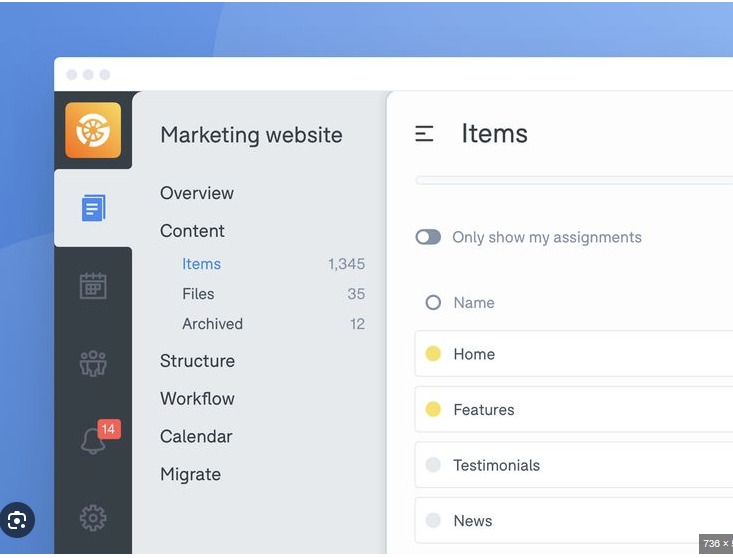Select all items via Name circle

pyautogui.click(x=433, y=302)
